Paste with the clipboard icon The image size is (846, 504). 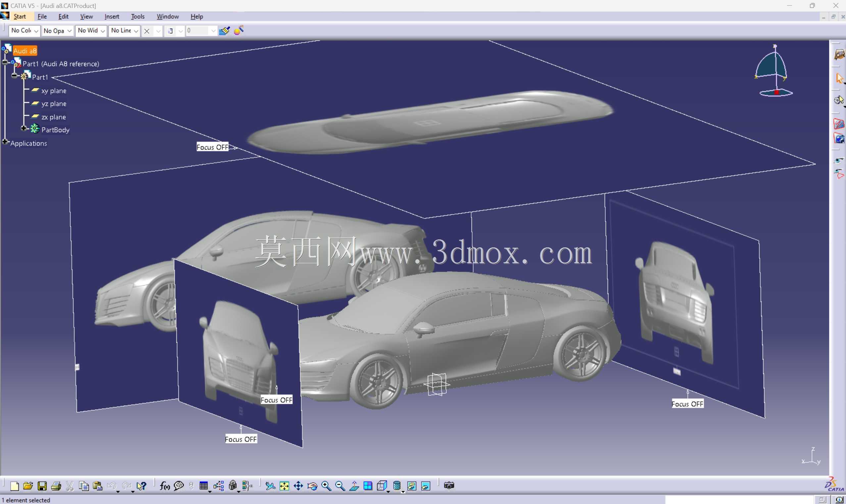(x=98, y=486)
